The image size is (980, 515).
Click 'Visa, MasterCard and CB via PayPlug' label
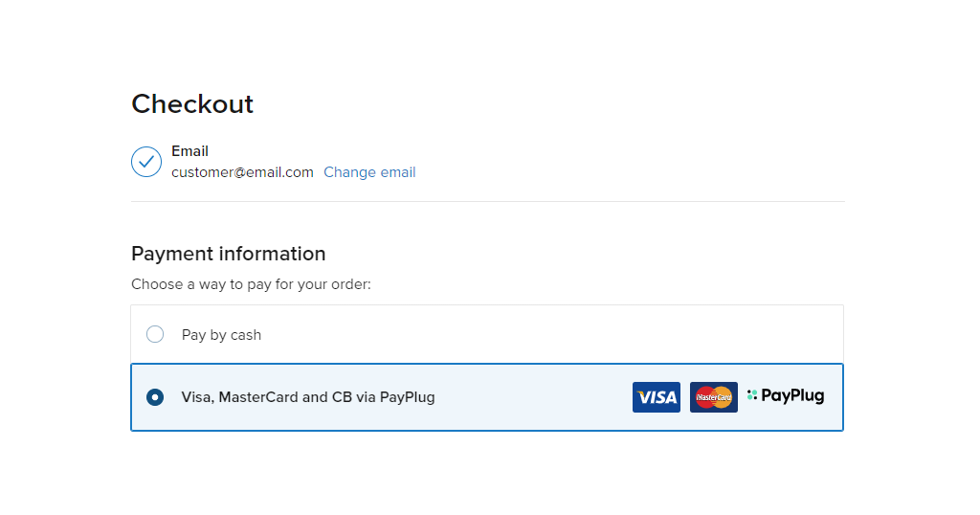tap(308, 397)
